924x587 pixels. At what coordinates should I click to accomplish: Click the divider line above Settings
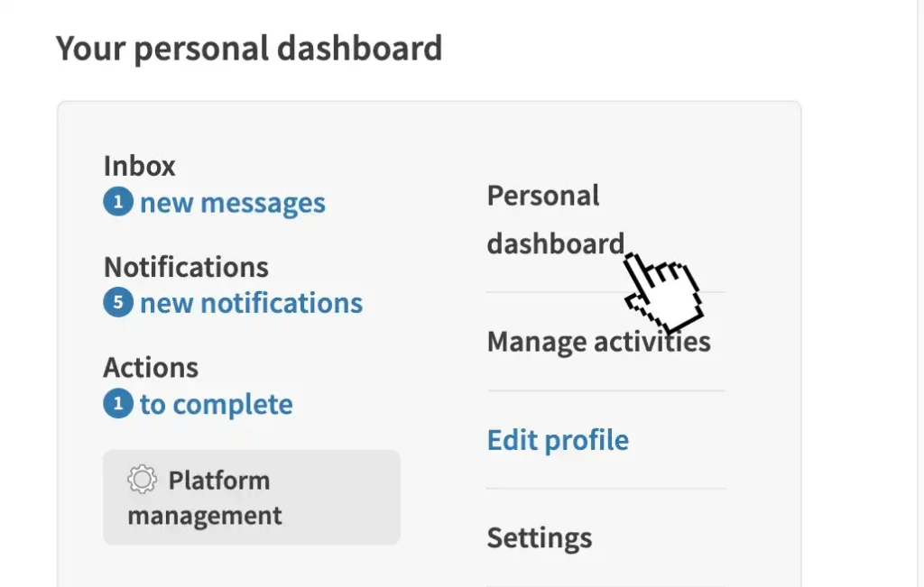[605, 489]
